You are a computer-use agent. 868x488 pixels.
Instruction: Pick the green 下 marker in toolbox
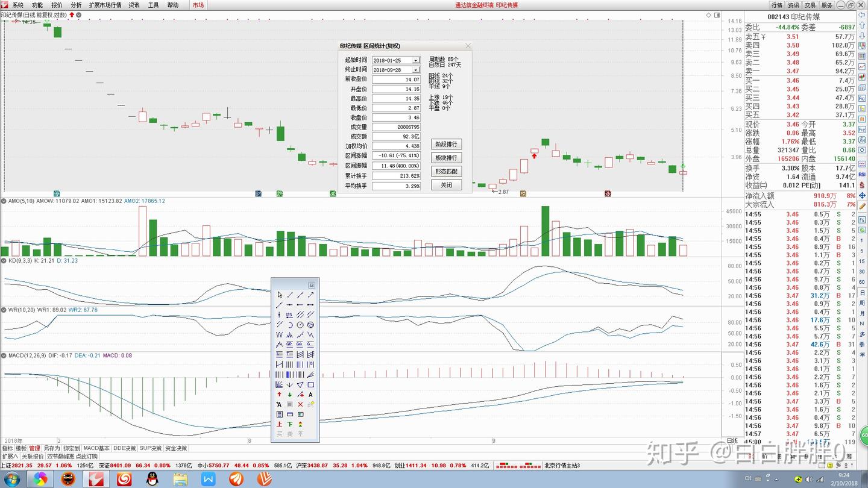pos(290,424)
